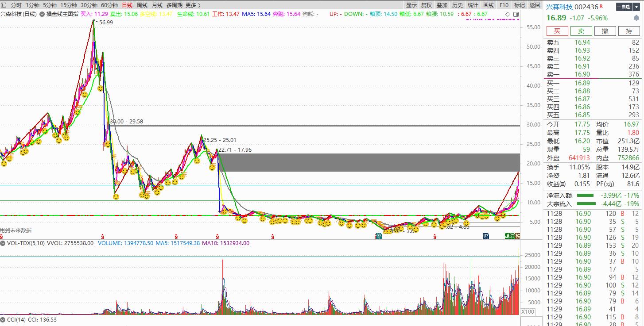The width and height of the screenshot is (644, 326).
Task: Click the PE(动) 81.6 value
Action: 633,184
